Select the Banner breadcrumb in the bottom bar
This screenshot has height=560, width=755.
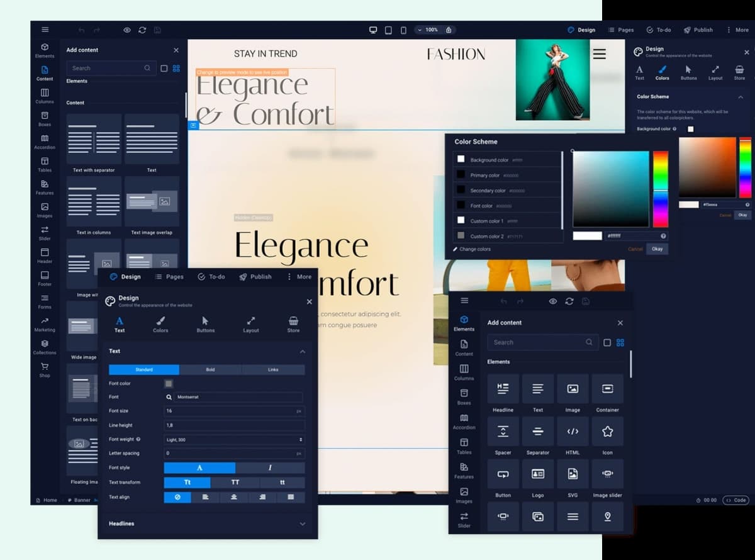point(79,500)
